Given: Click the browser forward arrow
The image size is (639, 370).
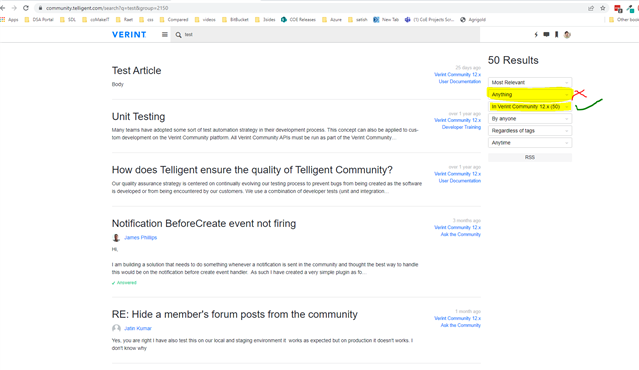Looking at the screenshot, I should [x=14, y=8].
